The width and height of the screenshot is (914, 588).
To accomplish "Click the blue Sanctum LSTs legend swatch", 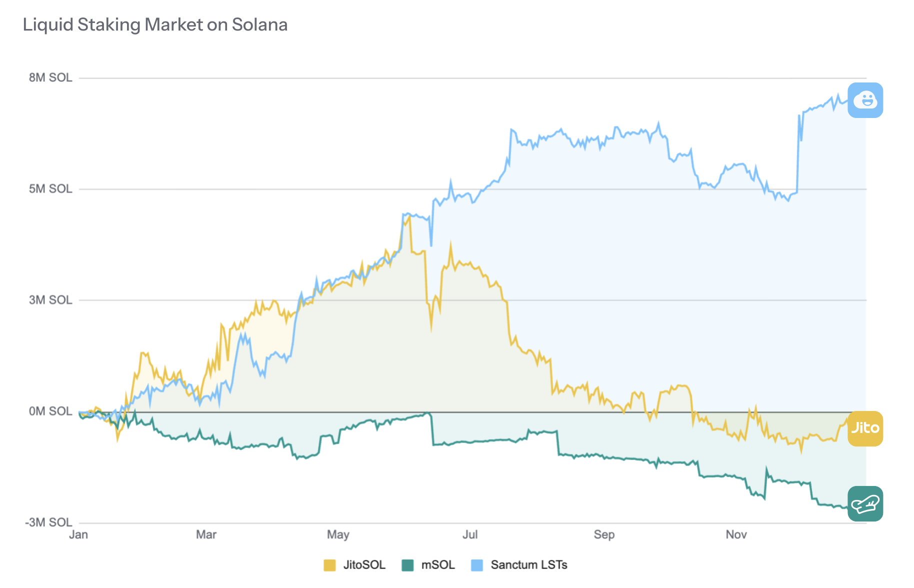I will pyautogui.click(x=477, y=565).
